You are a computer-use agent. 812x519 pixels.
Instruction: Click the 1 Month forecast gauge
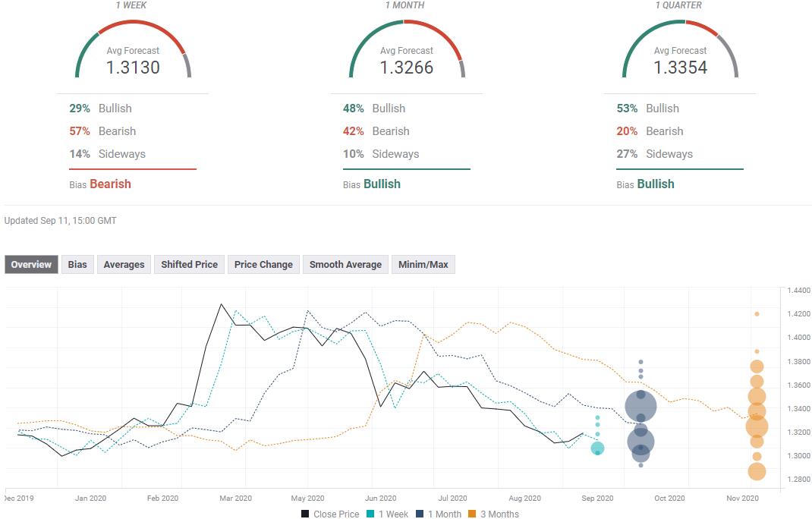(x=407, y=49)
